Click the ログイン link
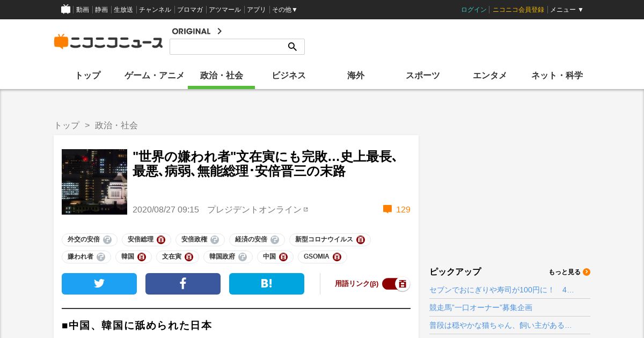This screenshot has height=338, width=644. 474,10
